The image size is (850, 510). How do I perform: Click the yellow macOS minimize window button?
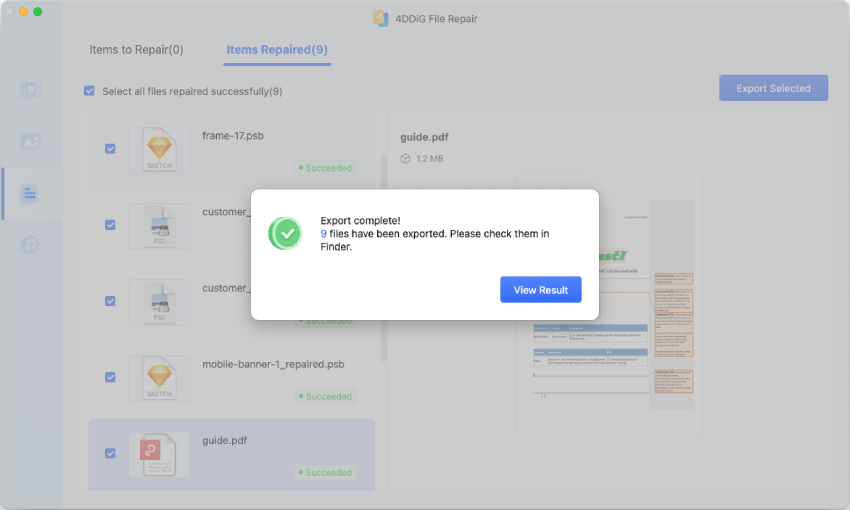[x=23, y=11]
